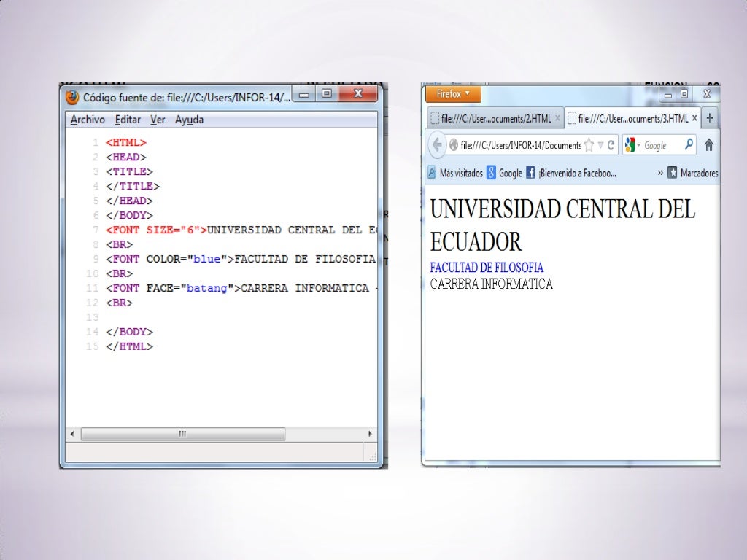Open the URL history dropdown arrow
Screen dimensions: 747x560
point(600,145)
